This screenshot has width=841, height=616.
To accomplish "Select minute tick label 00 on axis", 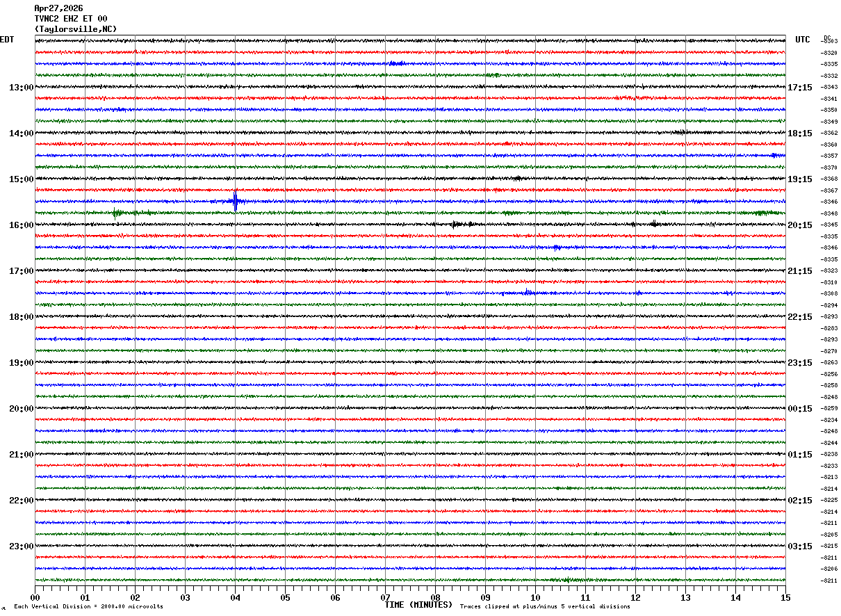I will [35, 597].
